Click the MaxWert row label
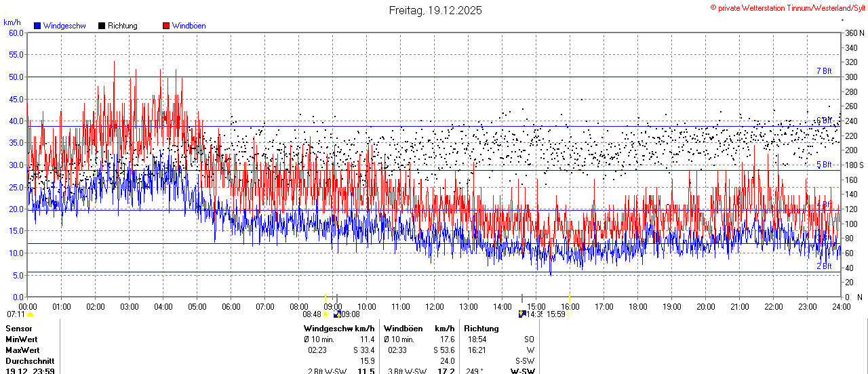Image resolution: width=868 pixels, height=374 pixels. point(22,350)
